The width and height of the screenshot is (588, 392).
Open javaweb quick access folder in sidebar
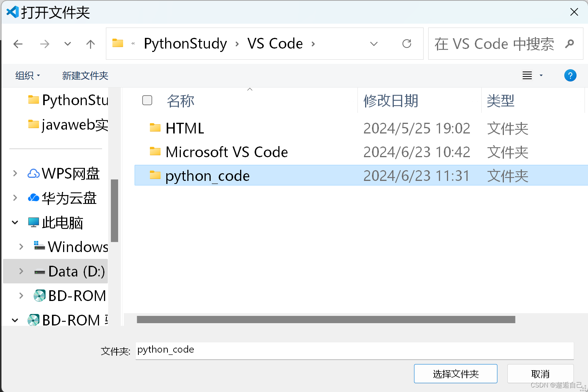coord(68,124)
